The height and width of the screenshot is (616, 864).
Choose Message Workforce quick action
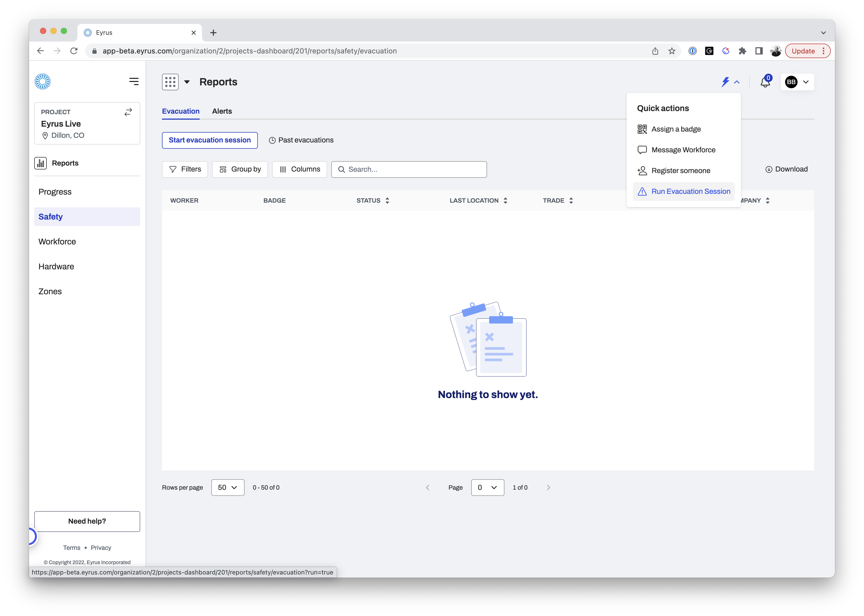coord(684,150)
